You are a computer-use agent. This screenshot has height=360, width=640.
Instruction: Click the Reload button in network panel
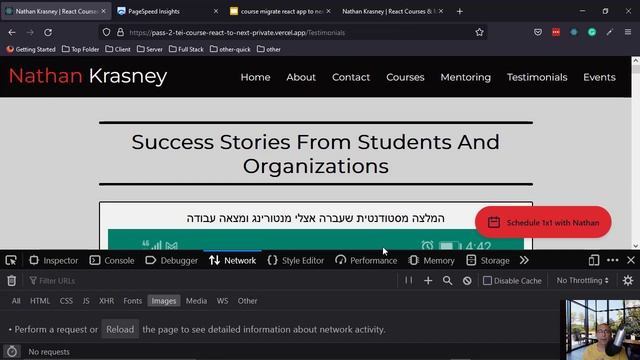click(120, 329)
